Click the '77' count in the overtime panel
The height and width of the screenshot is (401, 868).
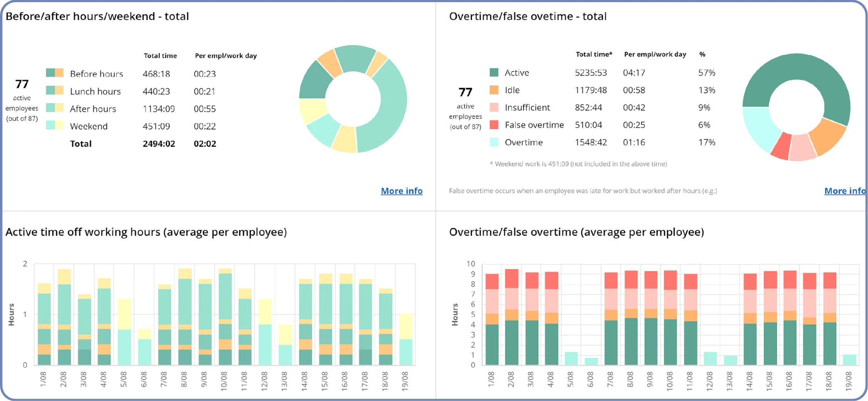(x=465, y=92)
